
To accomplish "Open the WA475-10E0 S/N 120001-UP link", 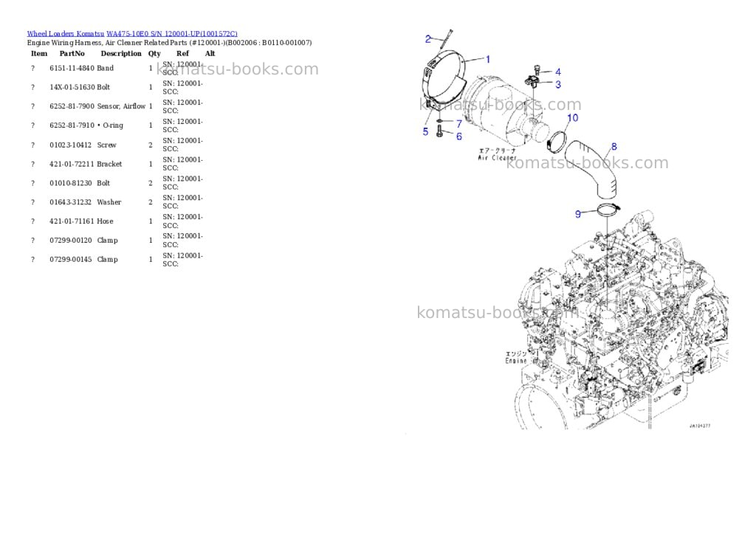I will (x=171, y=34).
